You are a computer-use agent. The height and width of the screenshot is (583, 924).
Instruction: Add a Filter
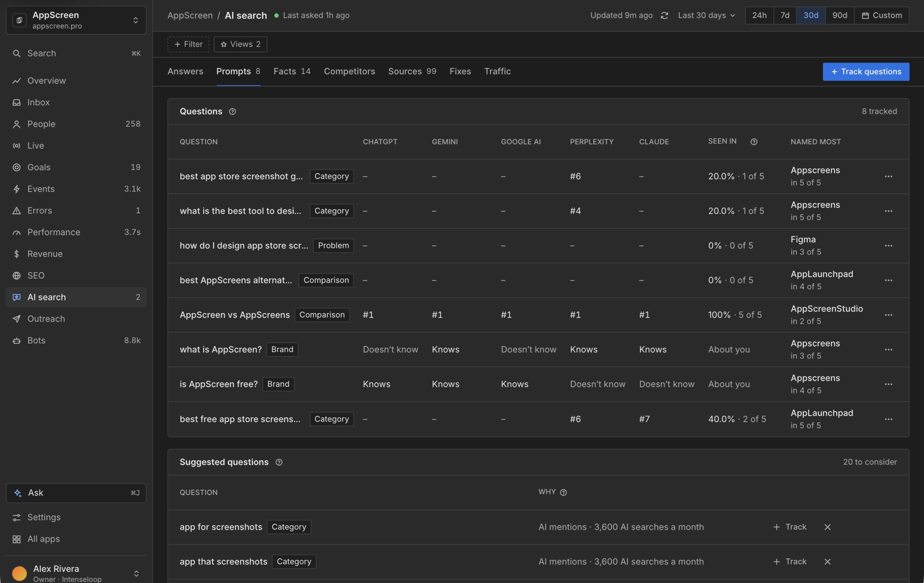(x=189, y=44)
